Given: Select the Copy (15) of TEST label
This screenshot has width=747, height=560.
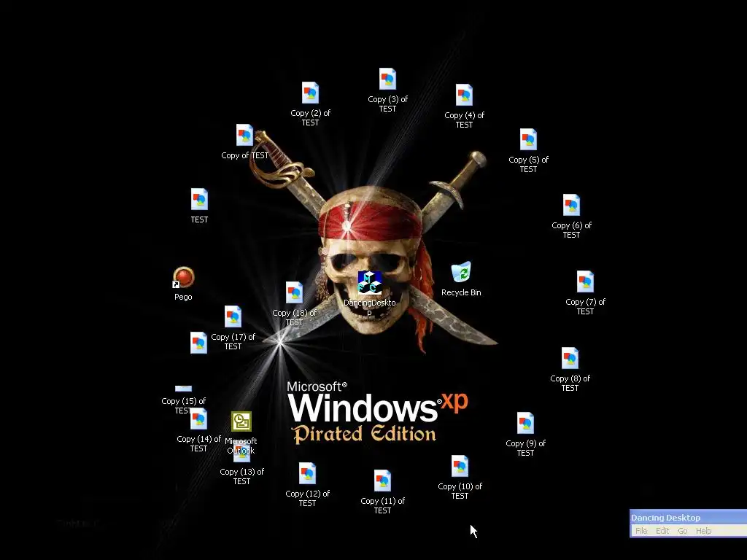Looking at the screenshot, I should pos(183,405).
